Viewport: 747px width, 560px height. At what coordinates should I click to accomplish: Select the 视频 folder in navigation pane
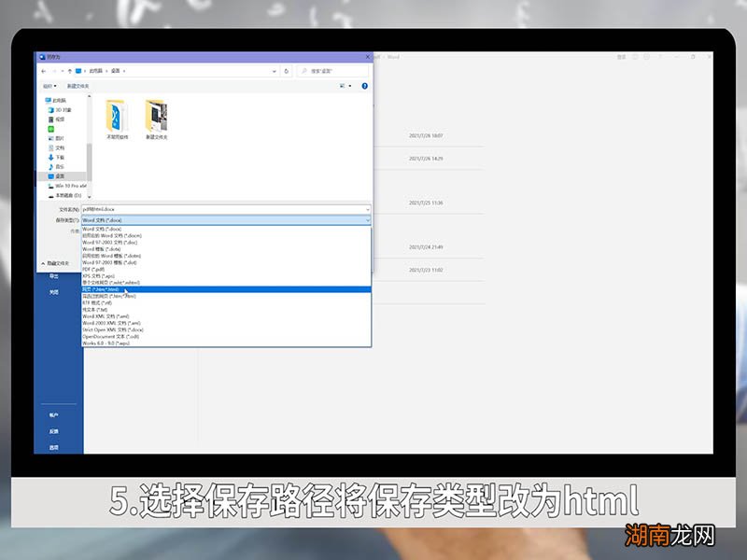click(x=58, y=118)
